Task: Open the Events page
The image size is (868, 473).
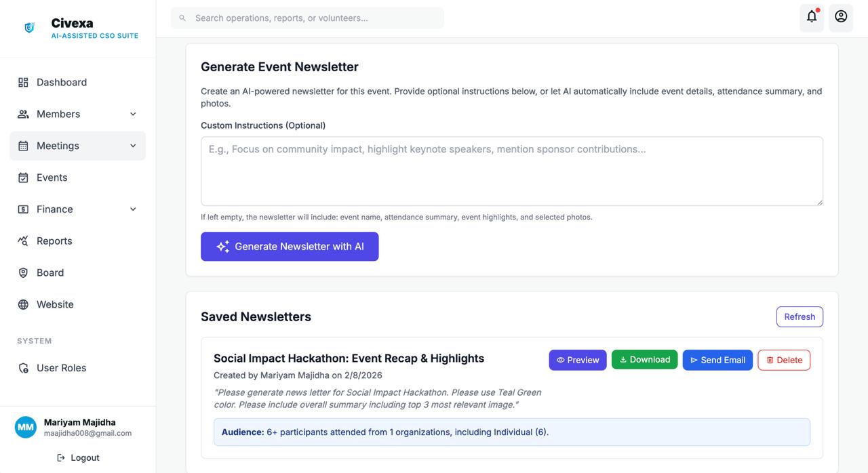Action: point(77,178)
